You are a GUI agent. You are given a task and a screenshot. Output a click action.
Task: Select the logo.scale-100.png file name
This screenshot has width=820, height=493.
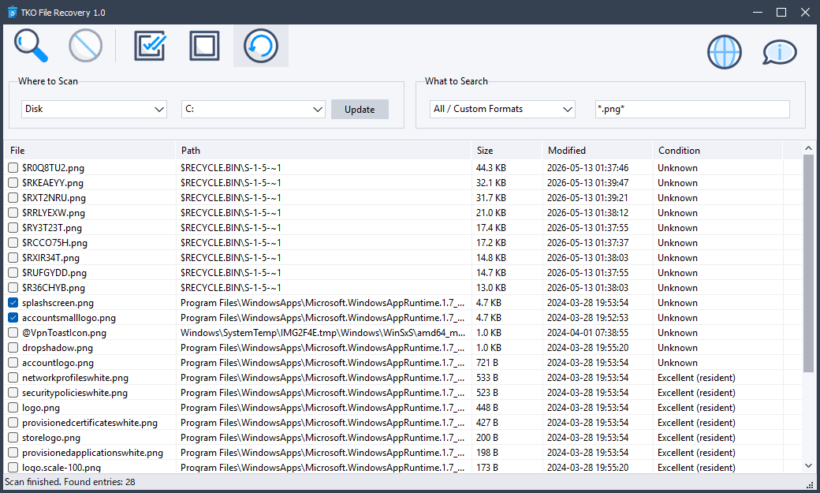[61, 468]
